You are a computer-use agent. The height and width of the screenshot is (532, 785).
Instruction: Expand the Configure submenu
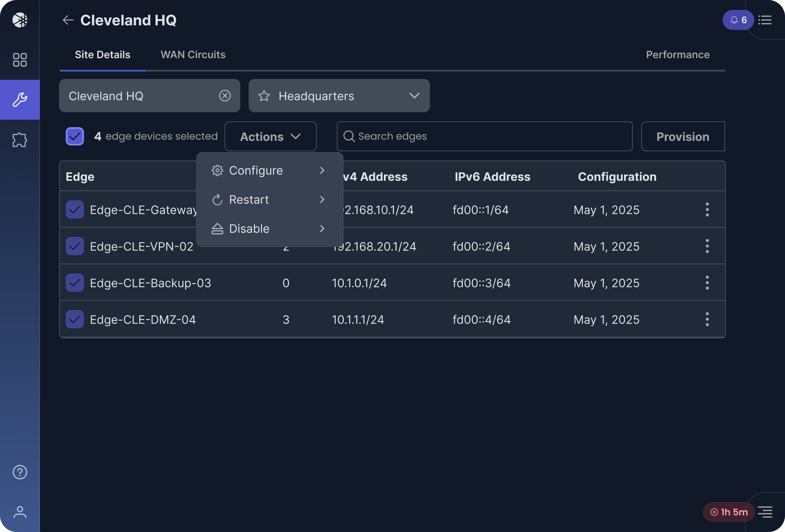pyautogui.click(x=269, y=170)
